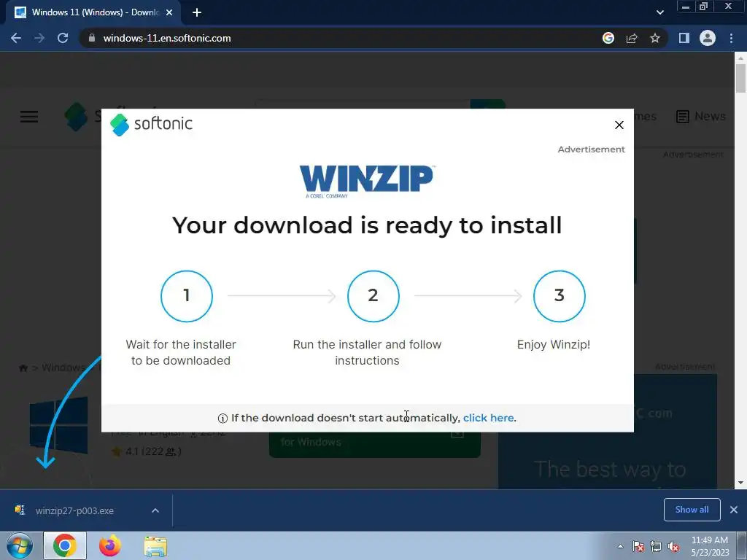
Task: Expand options for winzip27-p003.exe download
Action: (155, 510)
